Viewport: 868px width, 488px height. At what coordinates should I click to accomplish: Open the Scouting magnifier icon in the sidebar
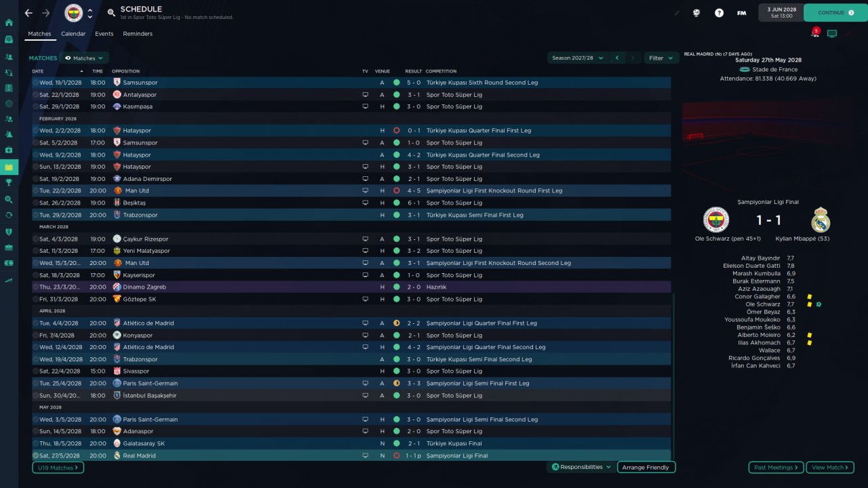[x=9, y=200]
